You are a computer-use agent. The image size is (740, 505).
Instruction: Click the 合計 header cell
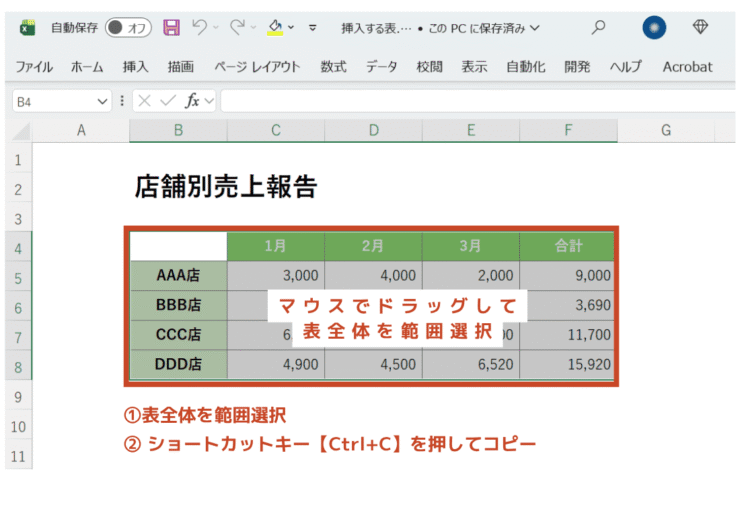point(568,246)
